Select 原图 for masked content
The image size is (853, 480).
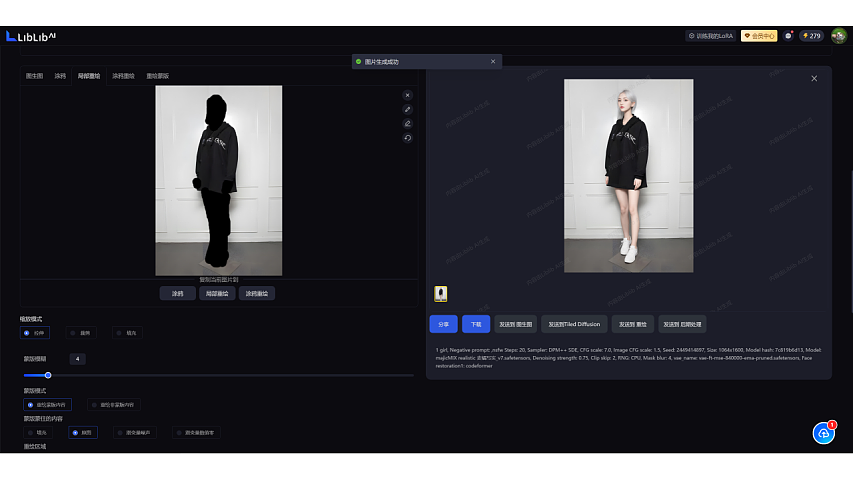pyautogui.click(x=83, y=433)
